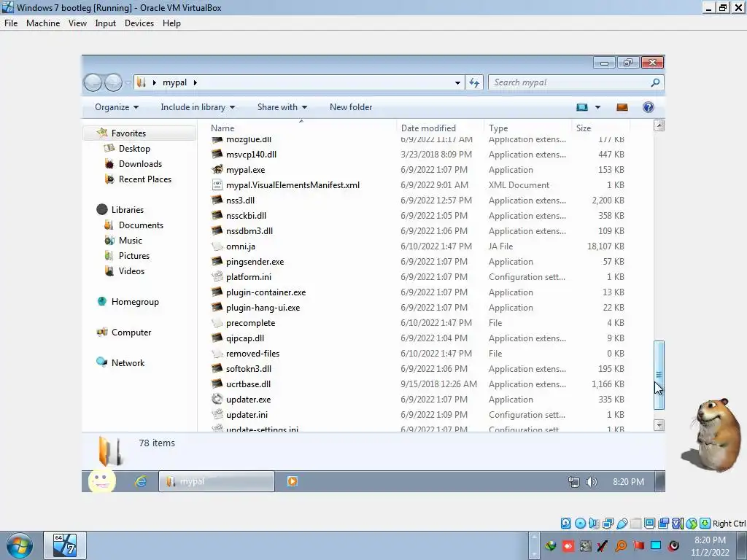Click mypal in the address breadcrumb

tap(174, 82)
